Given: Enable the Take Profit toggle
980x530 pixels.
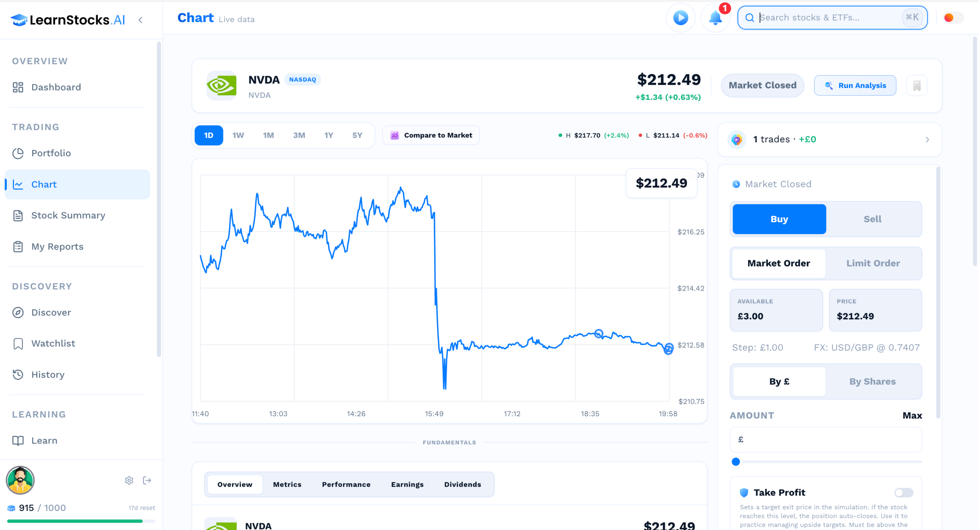Looking at the screenshot, I should tap(904, 493).
